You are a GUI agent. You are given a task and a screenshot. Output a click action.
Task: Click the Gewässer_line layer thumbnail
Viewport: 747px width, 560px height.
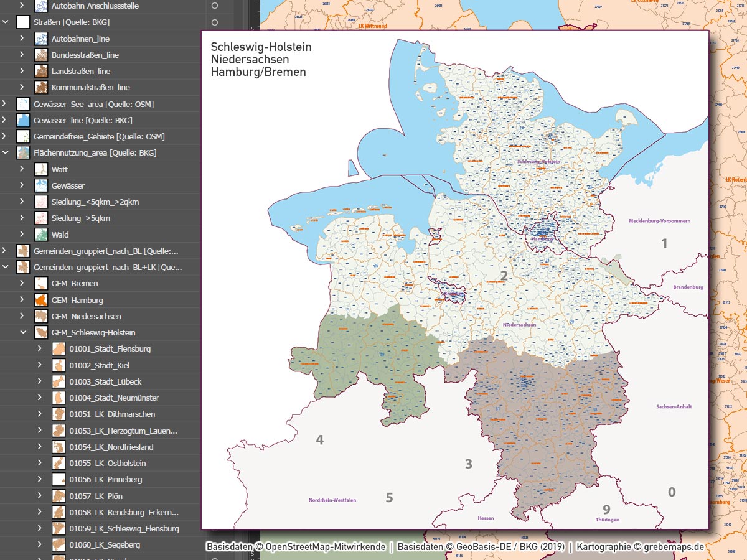tap(23, 119)
